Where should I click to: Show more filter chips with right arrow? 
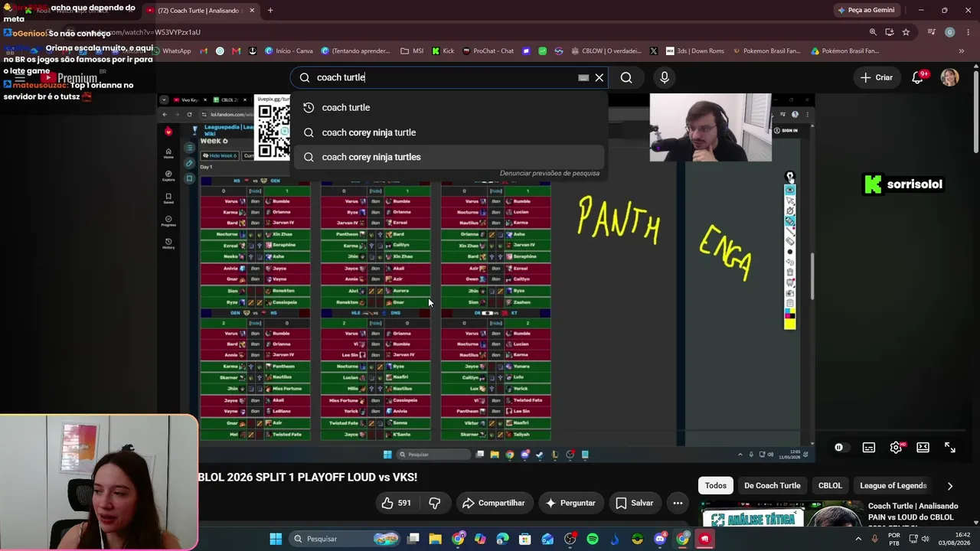point(950,485)
